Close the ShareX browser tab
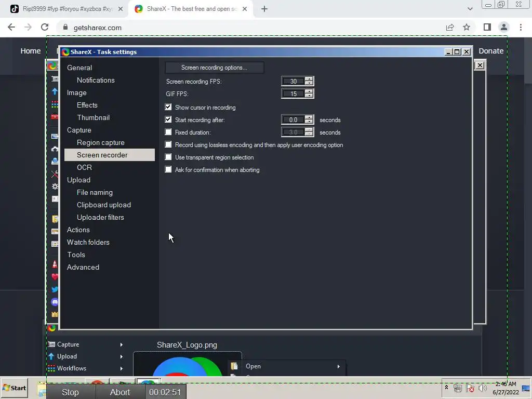 245,9
